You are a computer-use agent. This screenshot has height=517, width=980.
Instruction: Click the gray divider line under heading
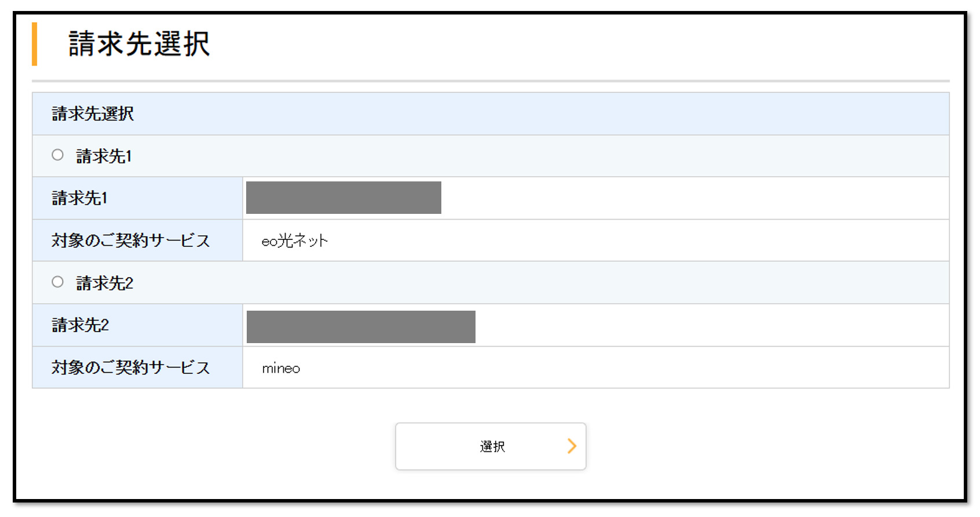click(490, 81)
